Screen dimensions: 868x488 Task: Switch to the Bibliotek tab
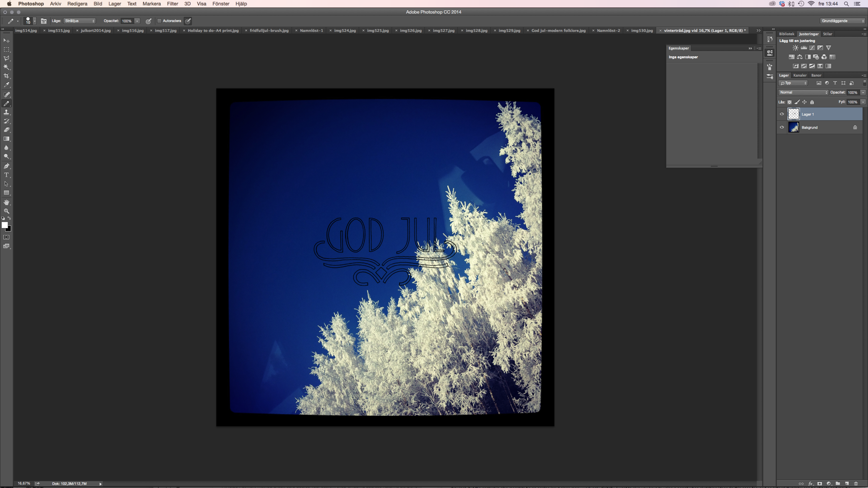point(786,34)
